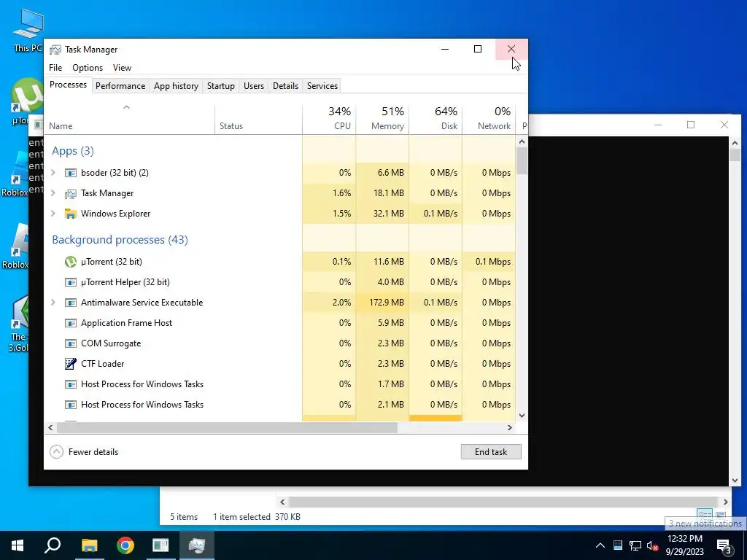Viewport: 747px width, 560px height.
Task: Click the Task Manager row icon
Action: (71, 193)
